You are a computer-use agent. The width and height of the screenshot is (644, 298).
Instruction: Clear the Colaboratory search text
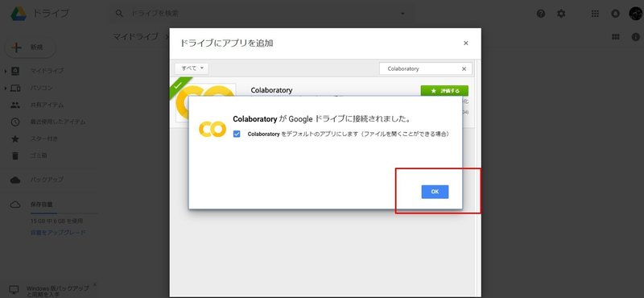tap(464, 69)
